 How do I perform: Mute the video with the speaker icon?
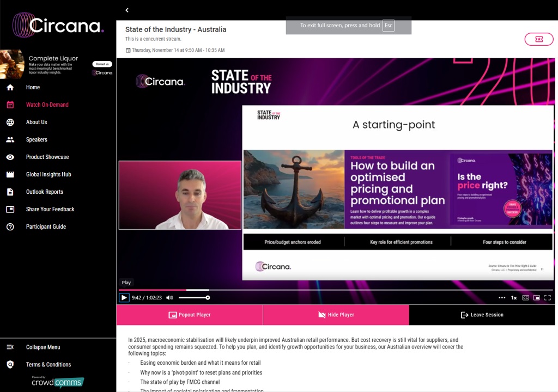[x=169, y=297]
